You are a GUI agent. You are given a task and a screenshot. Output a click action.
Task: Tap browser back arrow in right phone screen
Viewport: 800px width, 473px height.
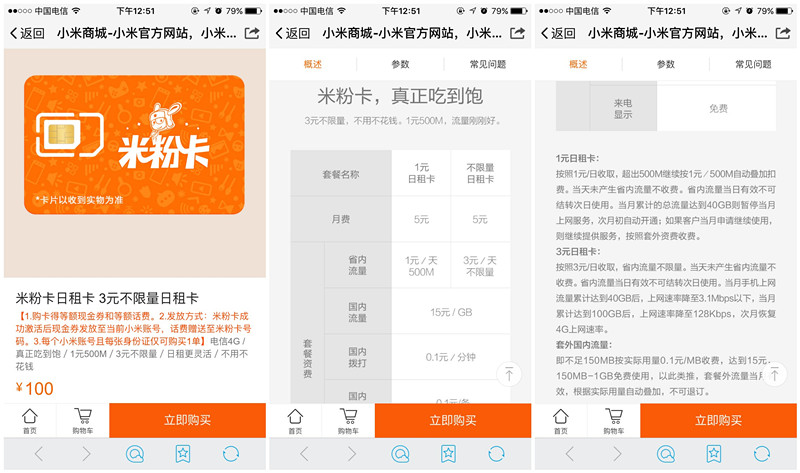569,454
